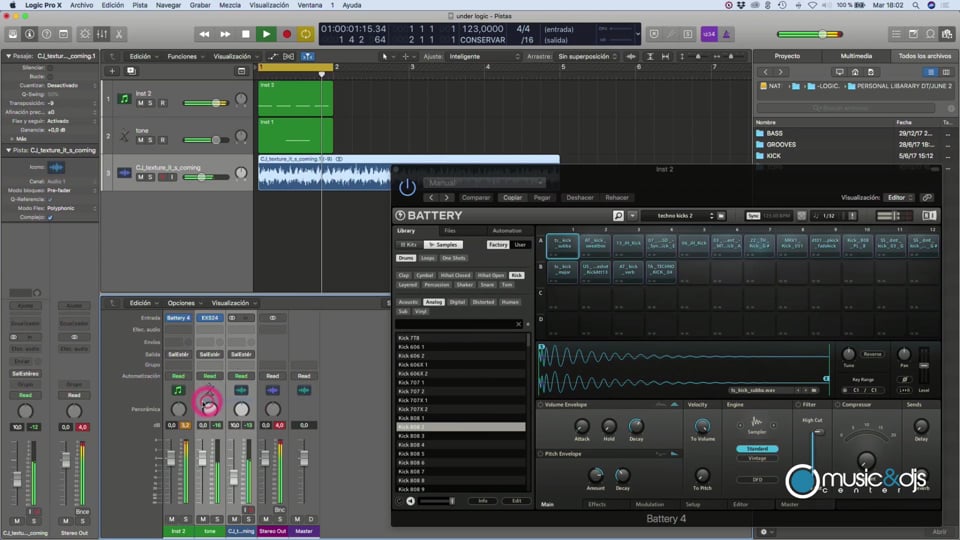The width and height of the screenshot is (960, 540).
Task: Stop playback with the square button
Action: pos(246,34)
